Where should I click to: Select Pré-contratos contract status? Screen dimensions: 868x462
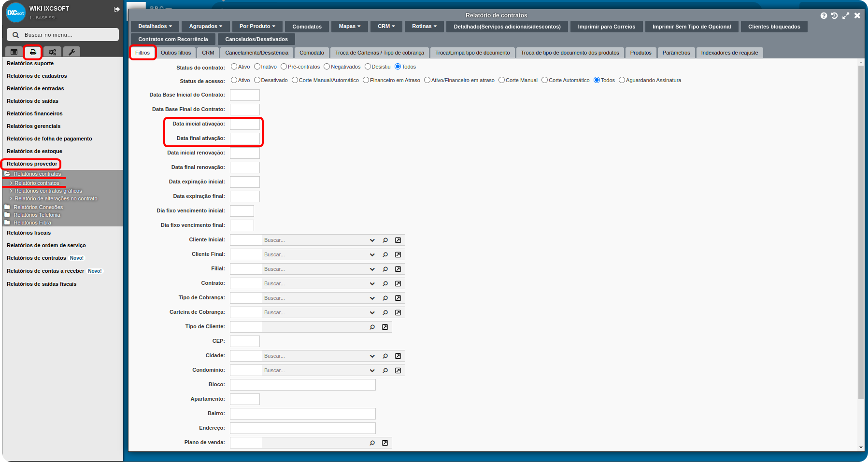click(284, 67)
